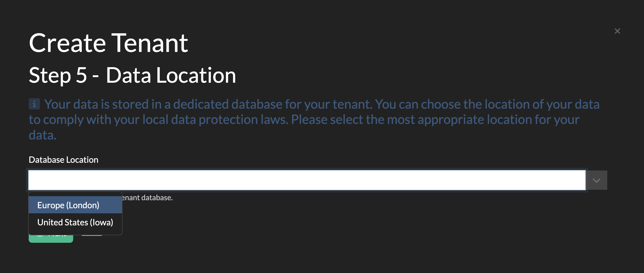Click the Step 5 - Data Location heading

pos(132,75)
